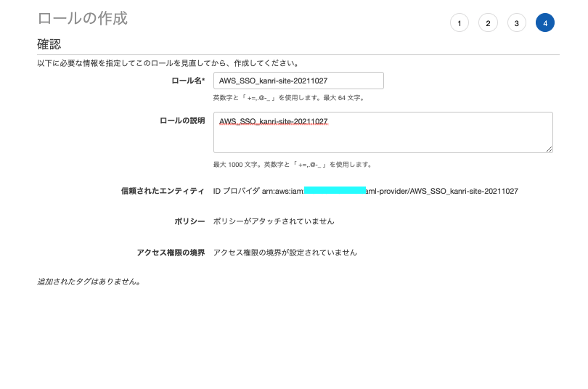Click the 信頼されたエンティティ label

click(x=163, y=191)
